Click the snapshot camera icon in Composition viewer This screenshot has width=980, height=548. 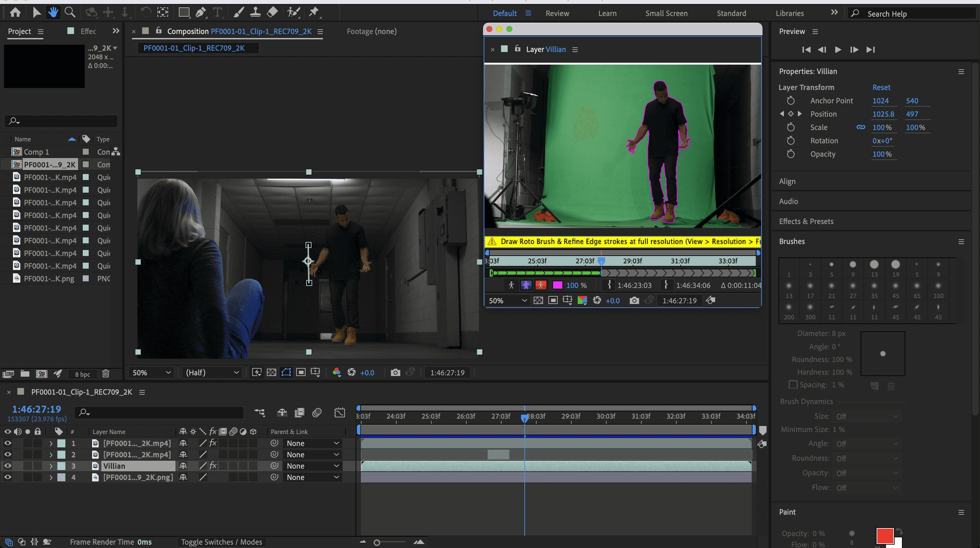point(395,373)
